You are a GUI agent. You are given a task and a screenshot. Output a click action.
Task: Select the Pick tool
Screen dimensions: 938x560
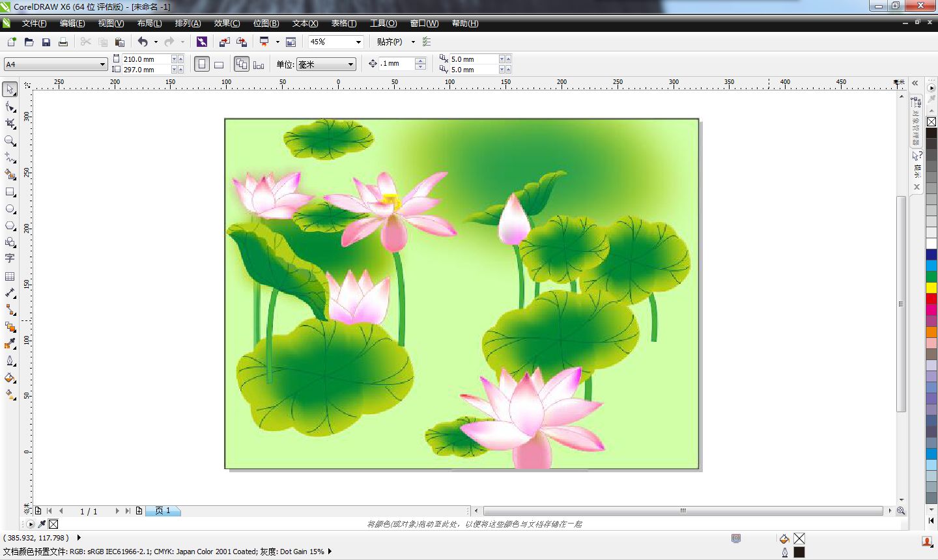tap(9, 89)
